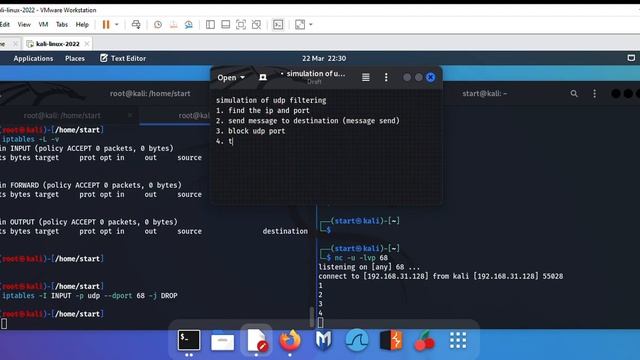This screenshot has width=640, height=360.
Task: Click into the text editor after '4. t'
Action: pos(234,141)
